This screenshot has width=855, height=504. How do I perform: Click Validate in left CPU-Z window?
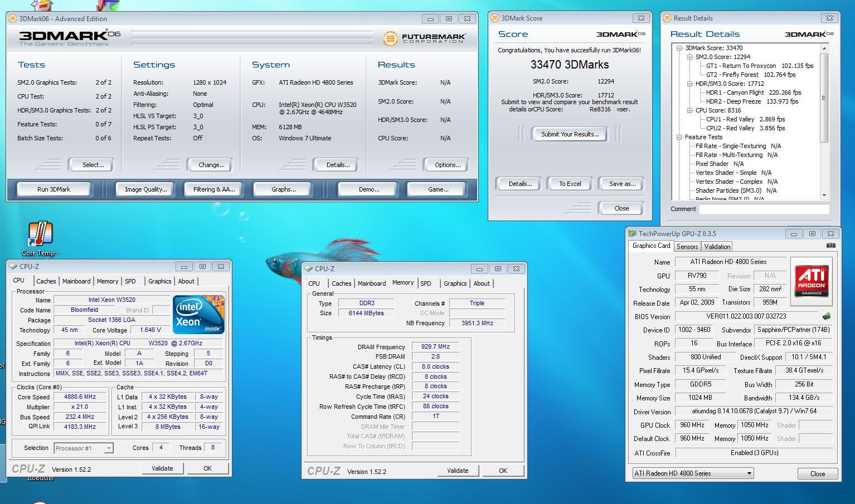click(x=162, y=468)
